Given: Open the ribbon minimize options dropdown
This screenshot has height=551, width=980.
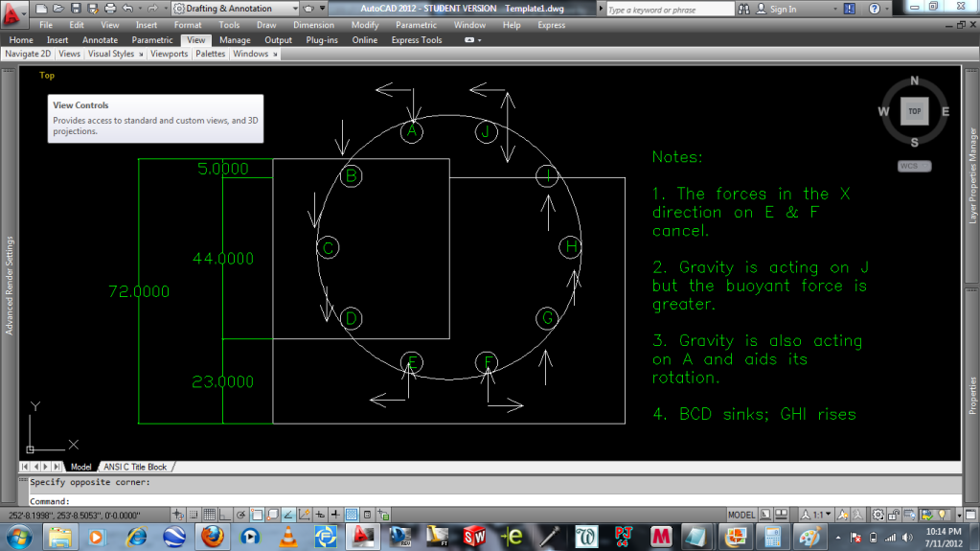Looking at the screenshot, I should pos(479,40).
